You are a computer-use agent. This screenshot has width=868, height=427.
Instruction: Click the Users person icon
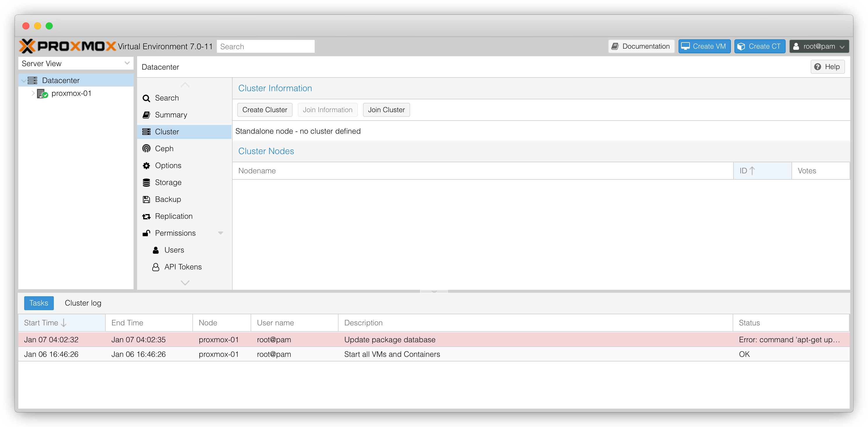click(156, 250)
